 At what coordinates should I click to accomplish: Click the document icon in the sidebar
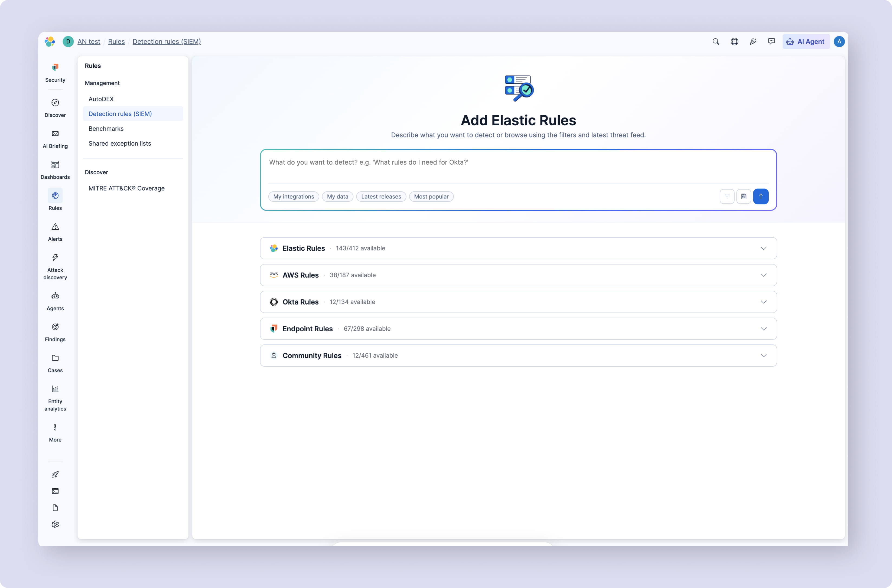tap(55, 508)
